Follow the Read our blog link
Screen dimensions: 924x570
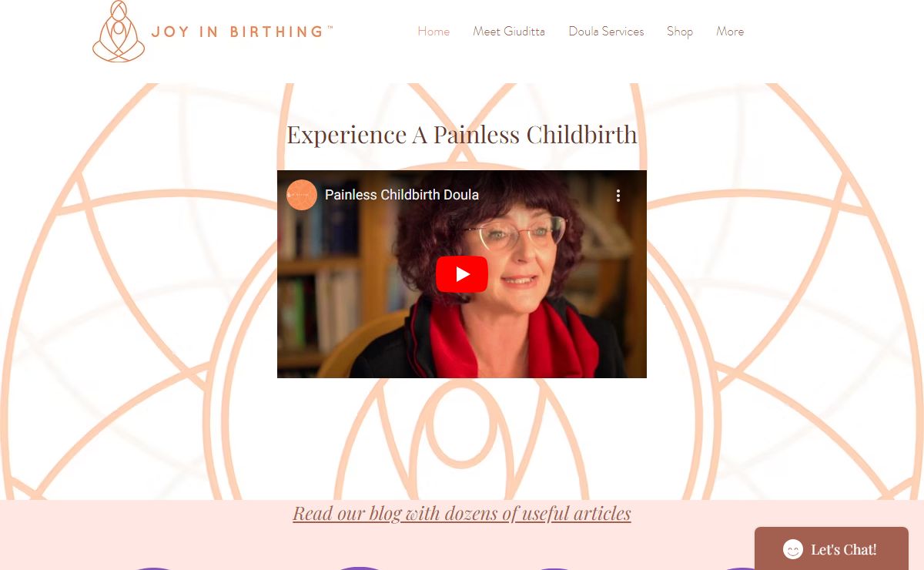[x=462, y=513]
